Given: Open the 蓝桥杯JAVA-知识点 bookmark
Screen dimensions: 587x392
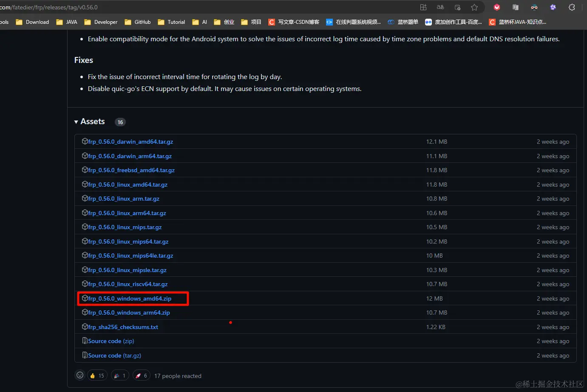Looking at the screenshot, I should (x=518, y=22).
